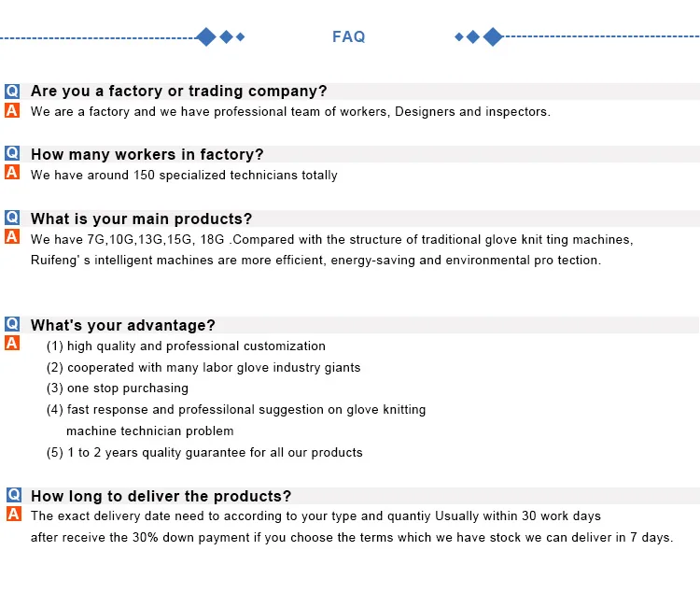Click the FAQ title at the top
The height and width of the screenshot is (593, 700).
tap(348, 36)
